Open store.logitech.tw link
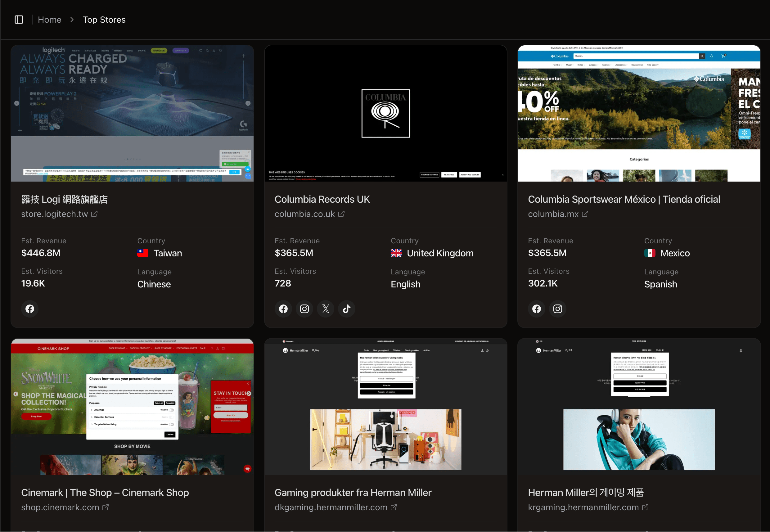770x532 pixels. coord(54,214)
